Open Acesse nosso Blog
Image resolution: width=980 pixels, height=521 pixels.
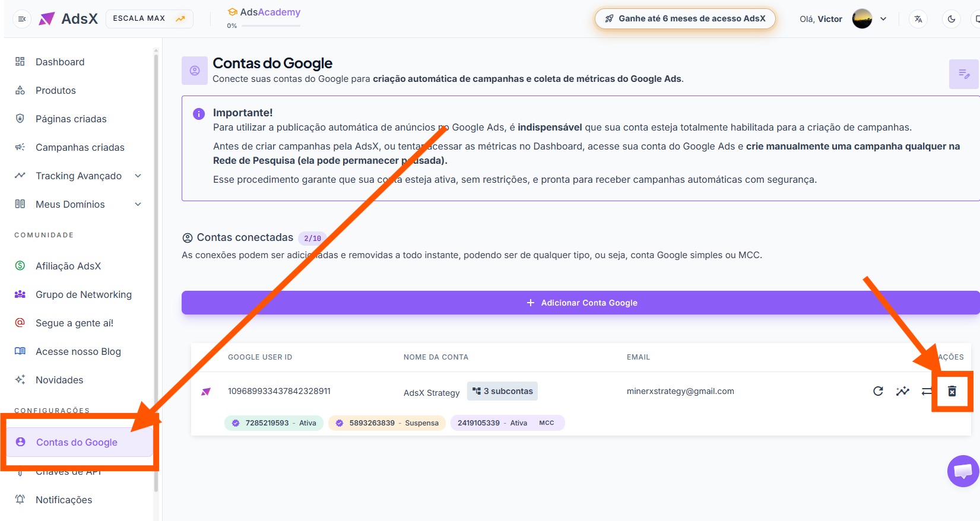coord(78,351)
